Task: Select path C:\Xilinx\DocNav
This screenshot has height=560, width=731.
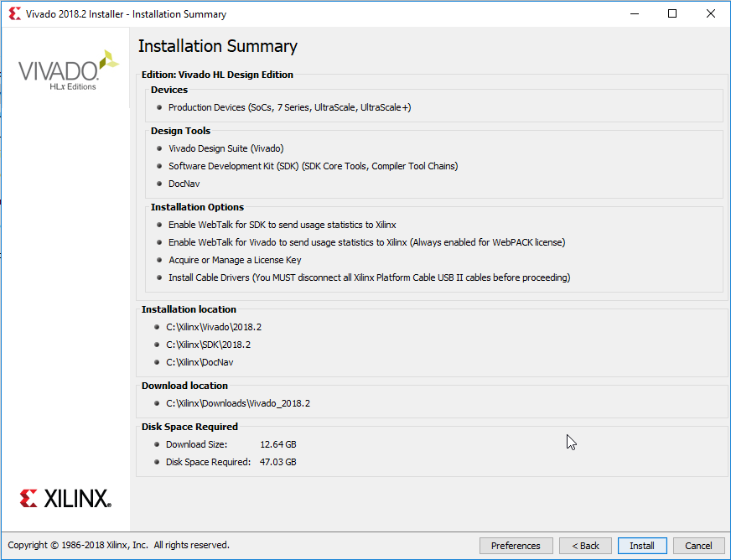Action: coord(200,363)
